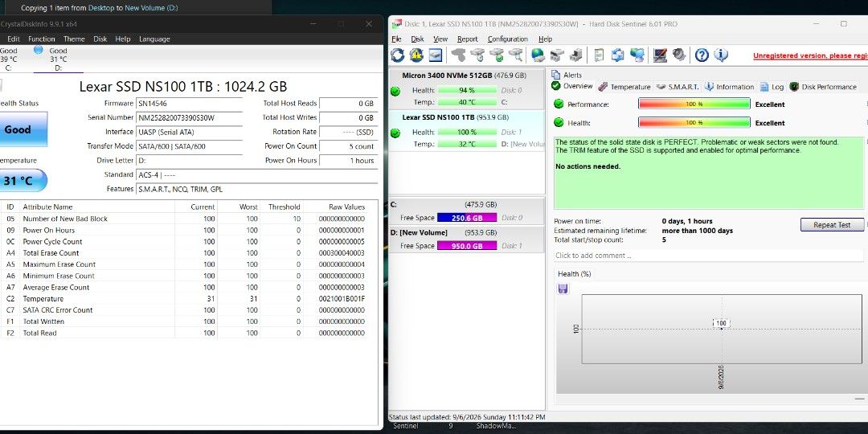Switch to the Information tab
Screen dimensions: 868x434
click(729, 87)
